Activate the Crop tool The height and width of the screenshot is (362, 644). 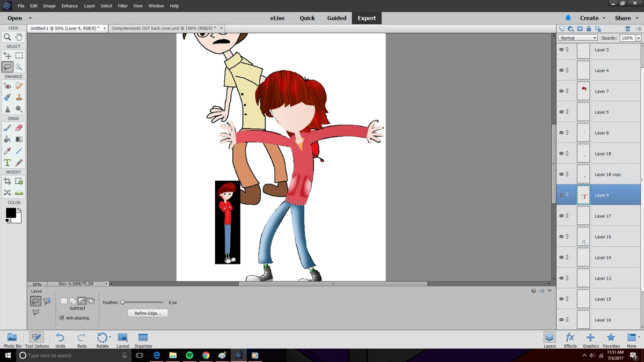point(8,182)
